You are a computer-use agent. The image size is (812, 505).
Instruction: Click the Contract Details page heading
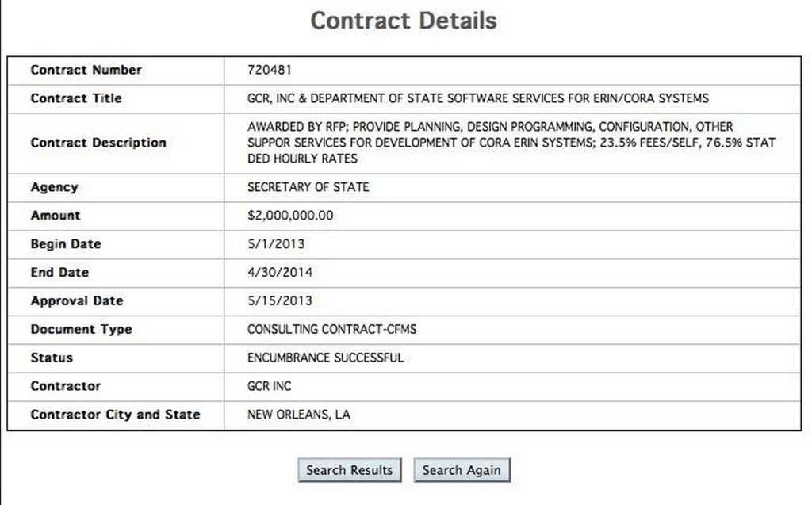pos(404,20)
